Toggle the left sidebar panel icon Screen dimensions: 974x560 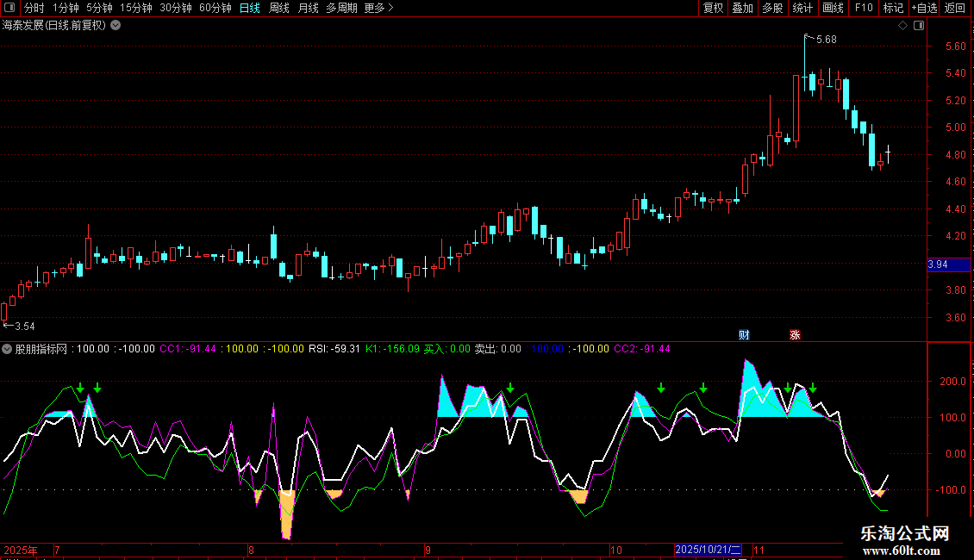9,8
